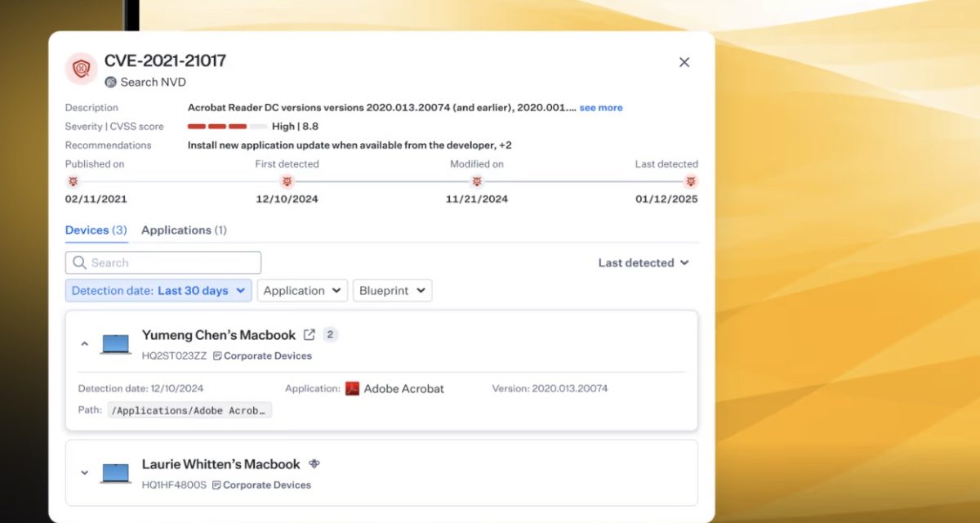Select the Devices tab
Image resolution: width=980 pixels, height=523 pixels.
(96, 230)
